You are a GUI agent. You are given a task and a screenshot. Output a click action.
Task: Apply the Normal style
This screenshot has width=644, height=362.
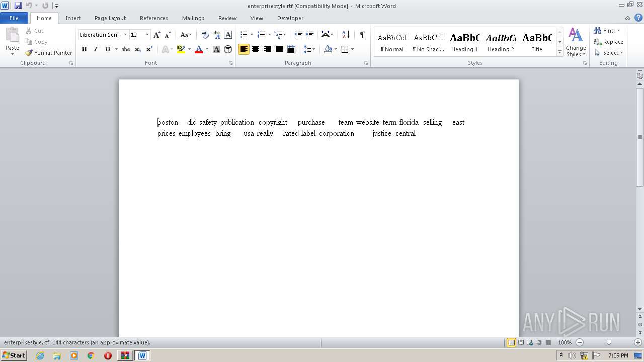(392, 42)
